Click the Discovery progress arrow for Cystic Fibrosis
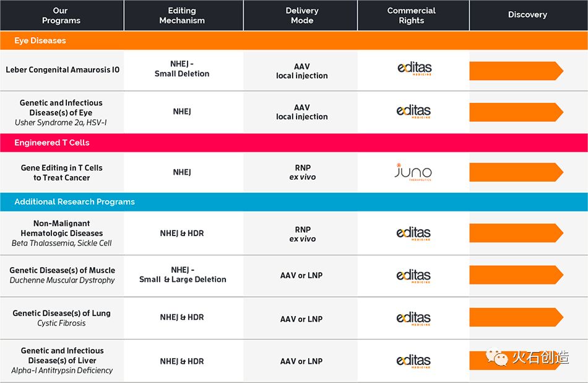 [516, 317]
